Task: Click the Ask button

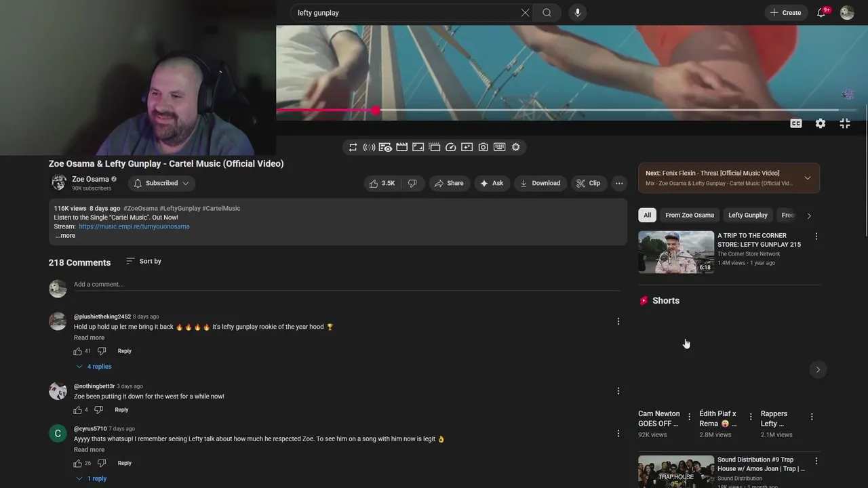Action: click(x=492, y=183)
